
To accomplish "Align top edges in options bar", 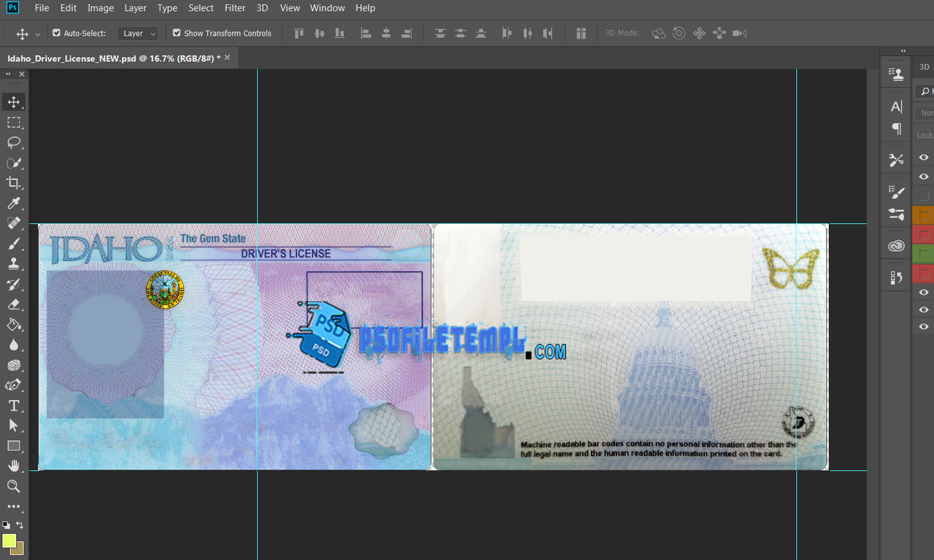I will pos(298,34).
